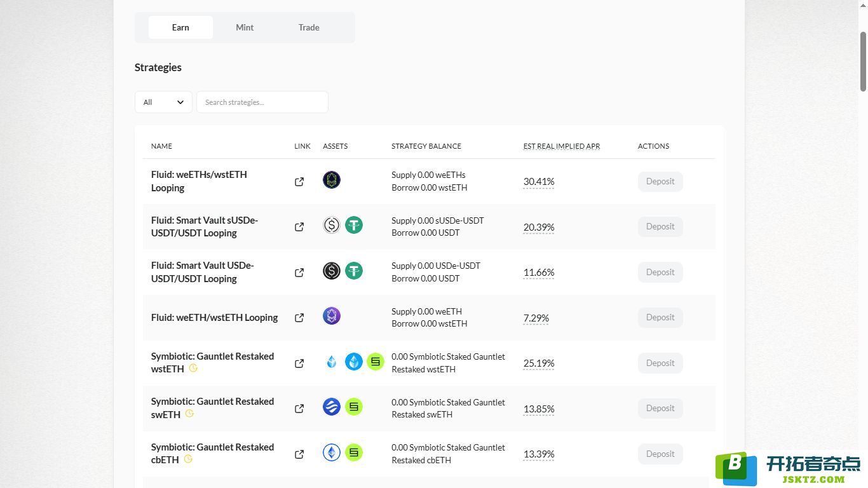Open external link for Gauntlet Restaked swETH
Viewport: 868px width, 488px height.
[299, 409]
